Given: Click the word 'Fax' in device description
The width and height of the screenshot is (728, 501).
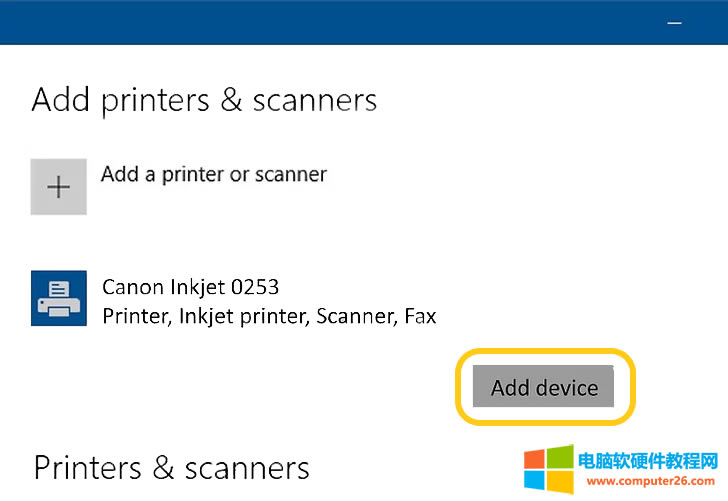Looking at the screenshot, I should (x=420, y=316).
